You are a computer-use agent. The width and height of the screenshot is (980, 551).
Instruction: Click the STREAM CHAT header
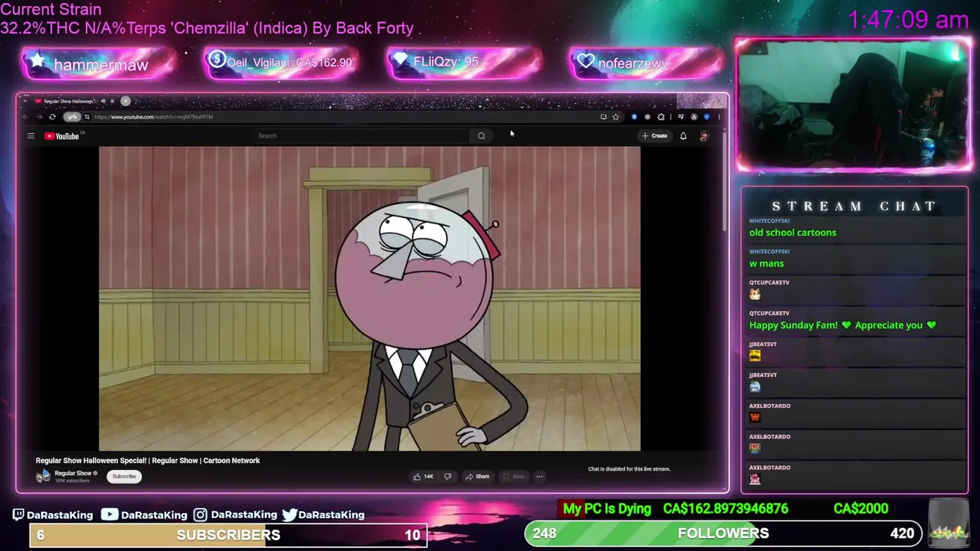854,207
